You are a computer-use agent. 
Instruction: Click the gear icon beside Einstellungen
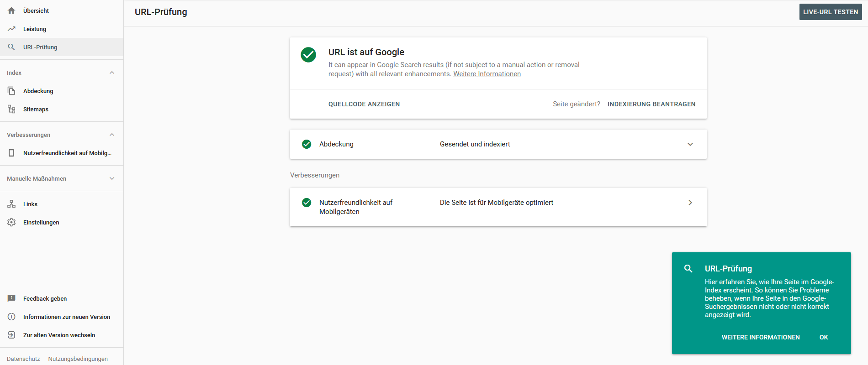(x=11, y=222)
